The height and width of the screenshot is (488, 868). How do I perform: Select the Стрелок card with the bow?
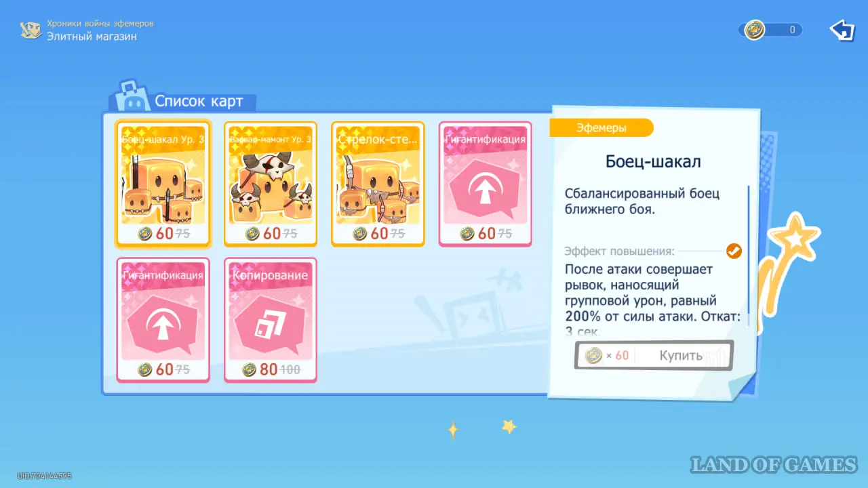pos(378,184)
